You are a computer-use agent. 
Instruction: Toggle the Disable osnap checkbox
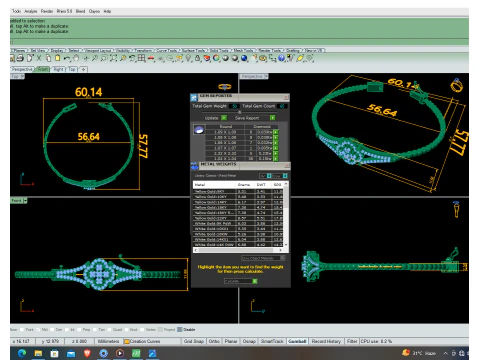[x=180, y=330]
